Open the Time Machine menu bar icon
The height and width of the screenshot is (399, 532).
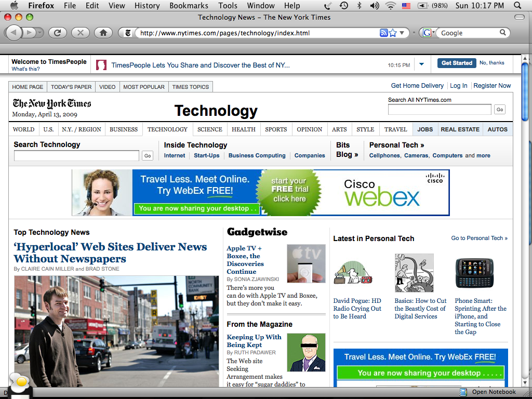[x=344, y=5]
